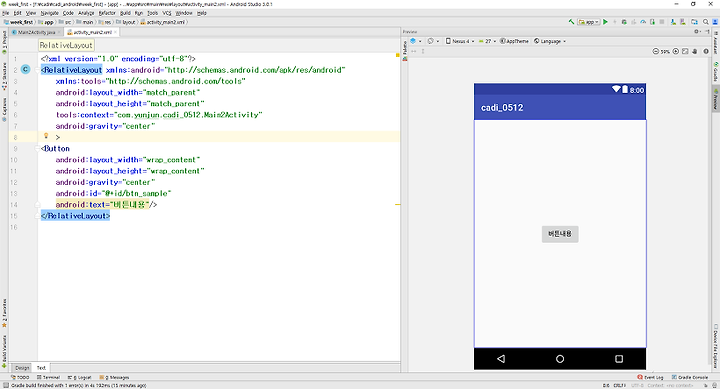
Task: Open the Language dropdown in preview
Action: pyautogui.click(x=550, y=41)
